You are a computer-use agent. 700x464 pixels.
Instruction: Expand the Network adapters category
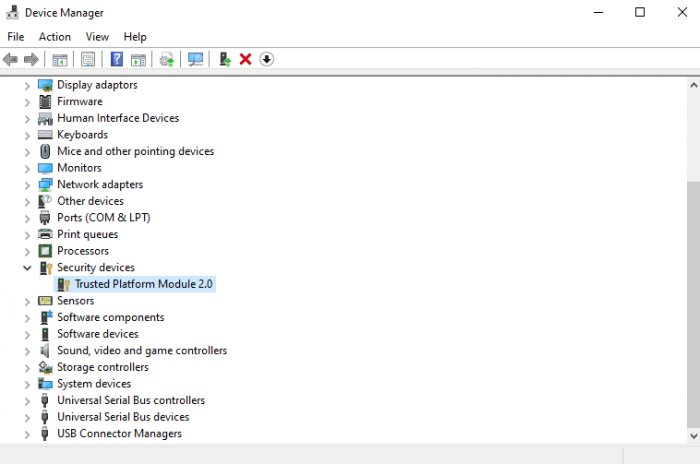click(27, 185)
